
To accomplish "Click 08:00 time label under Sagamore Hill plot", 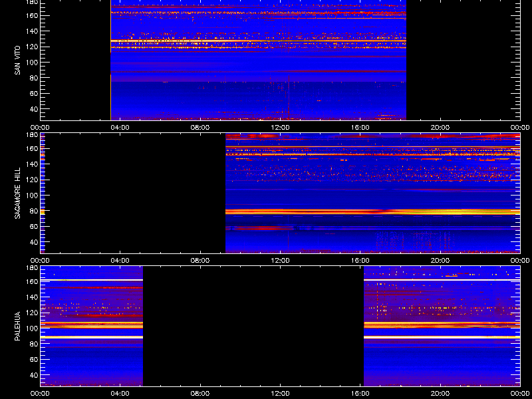I will 200,261.
